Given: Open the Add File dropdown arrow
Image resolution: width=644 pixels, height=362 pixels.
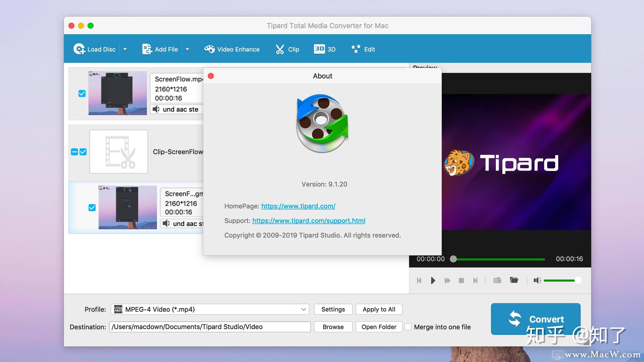Looking at the screenshot, I should pyautogui.click(x=187, y=49).
